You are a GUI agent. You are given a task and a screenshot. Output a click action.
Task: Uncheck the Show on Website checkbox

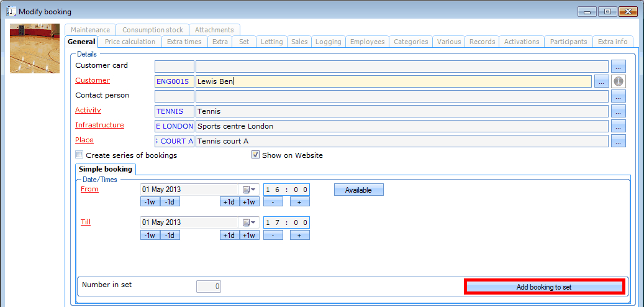coord(255,155)
